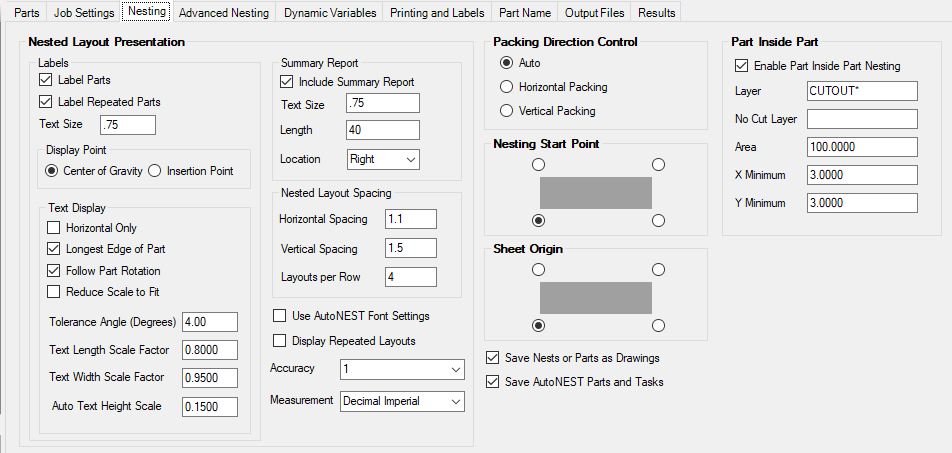Click the Horizontal Spacing input field
This screenshot has width=952, height=453.
point(410,219)
